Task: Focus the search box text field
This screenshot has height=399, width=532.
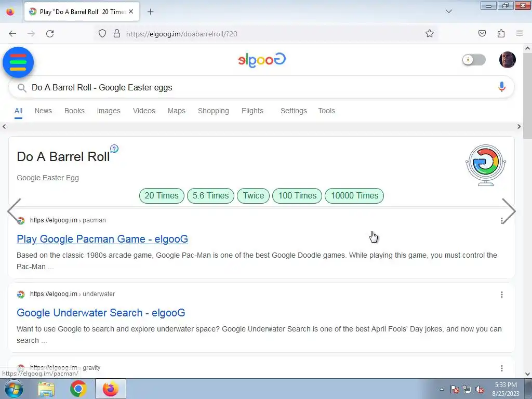Action: [261, 87]
